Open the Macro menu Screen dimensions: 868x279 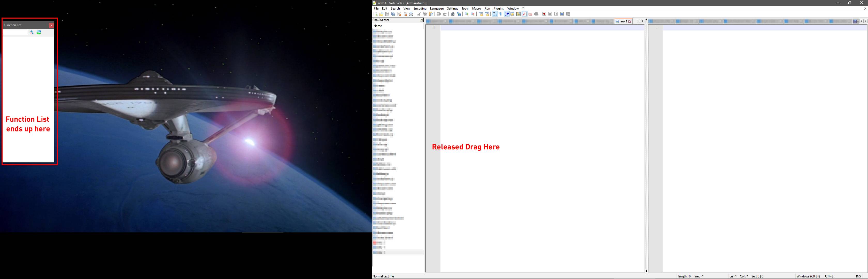pos(476,9)
